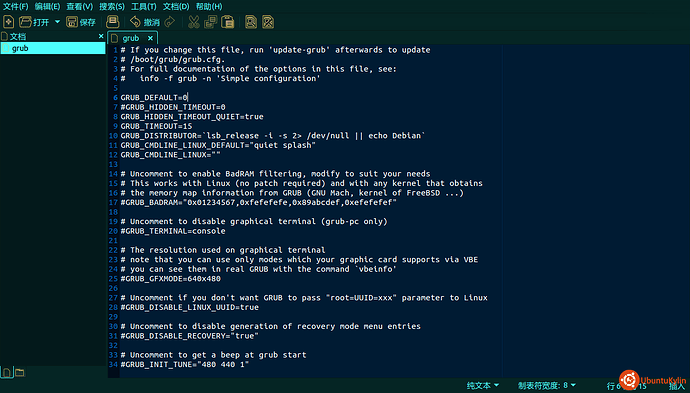690x393 pixels.
Task: Click the 插入 insert mode status indicator
Action: (677, 386)
